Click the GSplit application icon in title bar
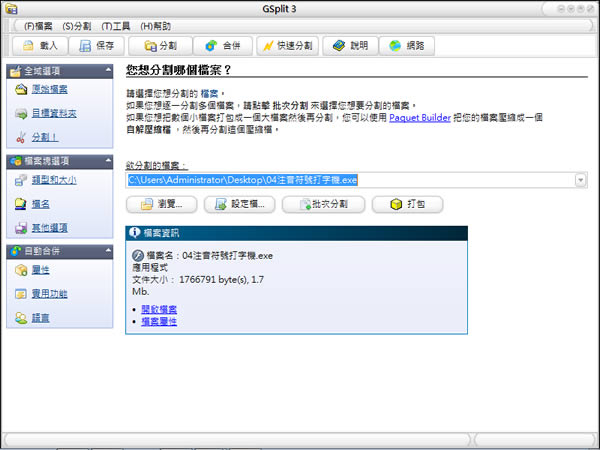 click(x=11, y=9)
